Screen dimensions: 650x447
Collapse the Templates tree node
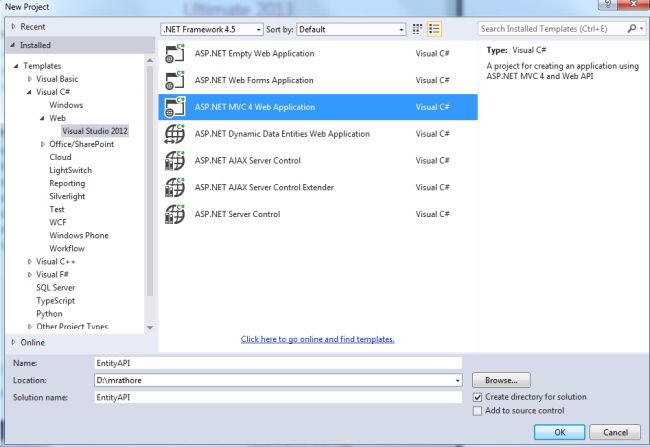[16, 66]
